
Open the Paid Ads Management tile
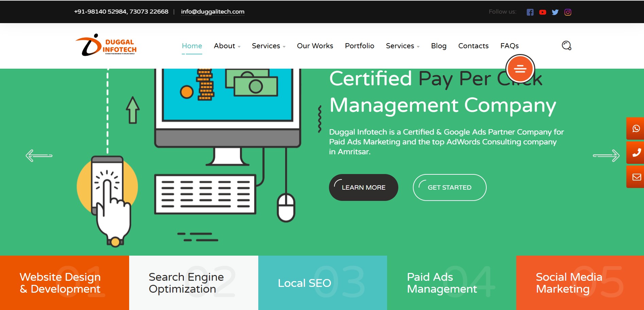coord(452,283)
